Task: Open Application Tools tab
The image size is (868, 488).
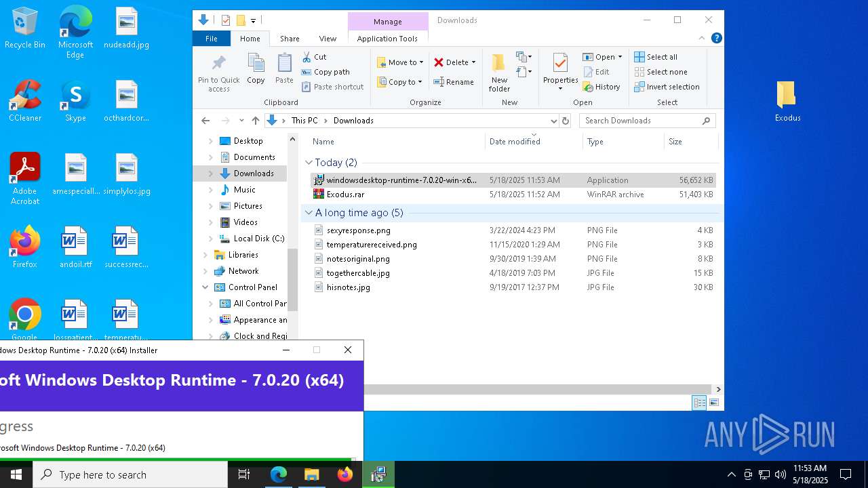Action: 387,39
